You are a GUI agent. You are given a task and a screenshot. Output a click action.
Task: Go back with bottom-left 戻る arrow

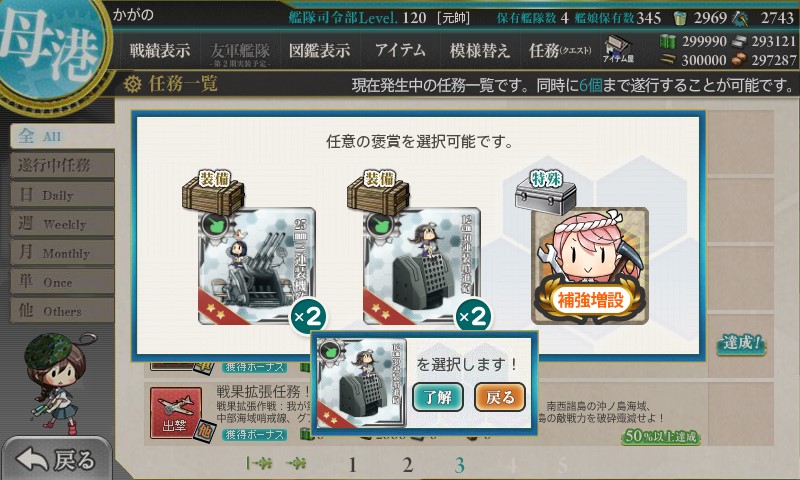56,459
